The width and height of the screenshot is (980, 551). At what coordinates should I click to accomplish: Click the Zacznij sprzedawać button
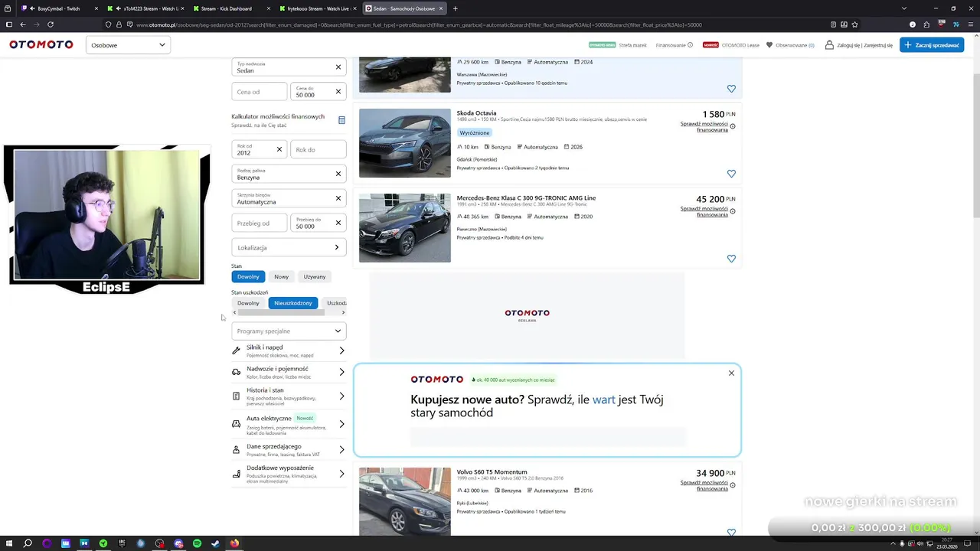click(932, 45)
